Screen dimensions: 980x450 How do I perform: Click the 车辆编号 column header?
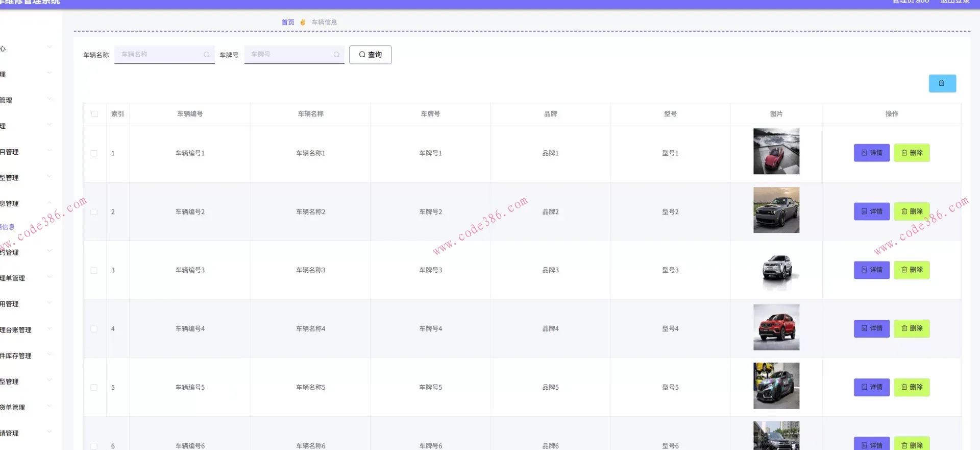190,114
